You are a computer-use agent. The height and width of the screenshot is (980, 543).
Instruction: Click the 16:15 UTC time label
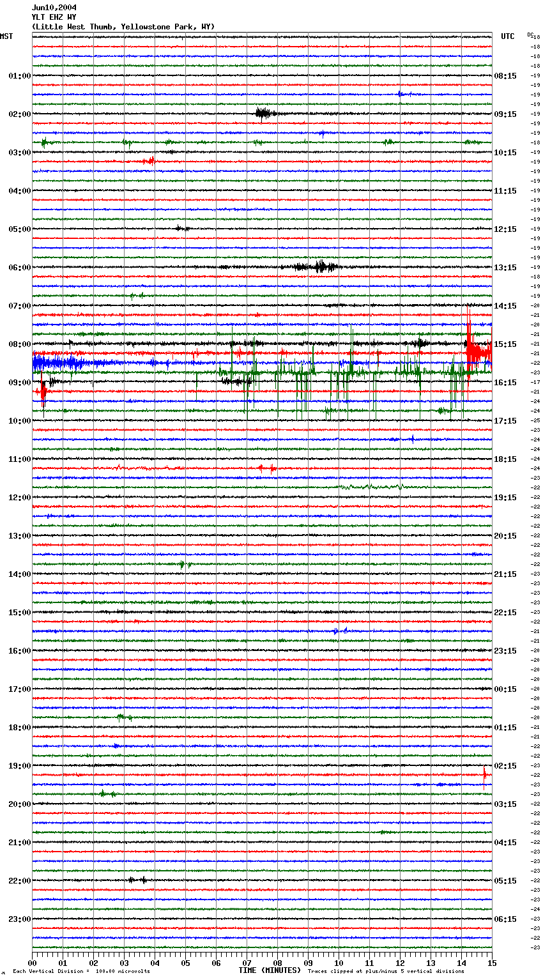[505, 383]
